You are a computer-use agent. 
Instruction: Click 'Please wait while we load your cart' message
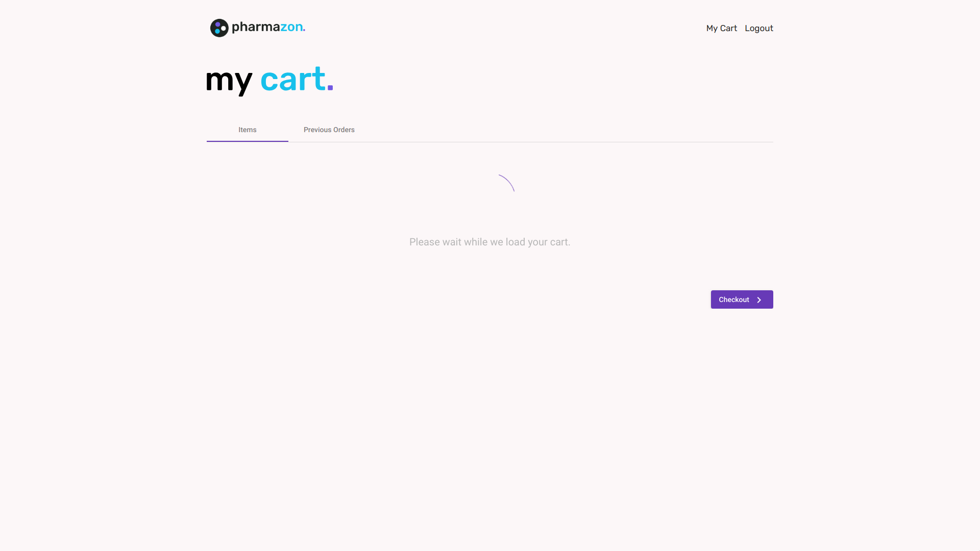489,242
